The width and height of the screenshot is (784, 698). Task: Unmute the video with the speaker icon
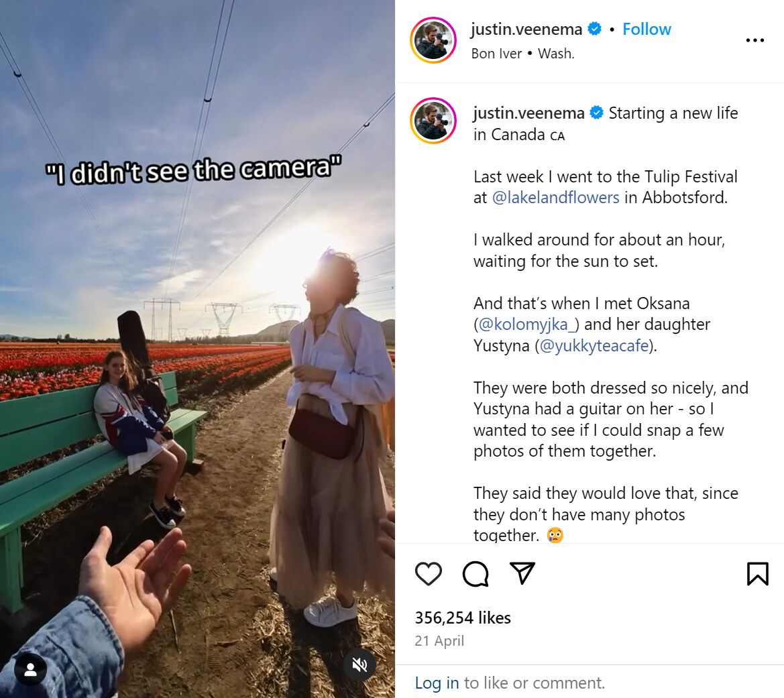pyautogui.click(x=359, y=664)
